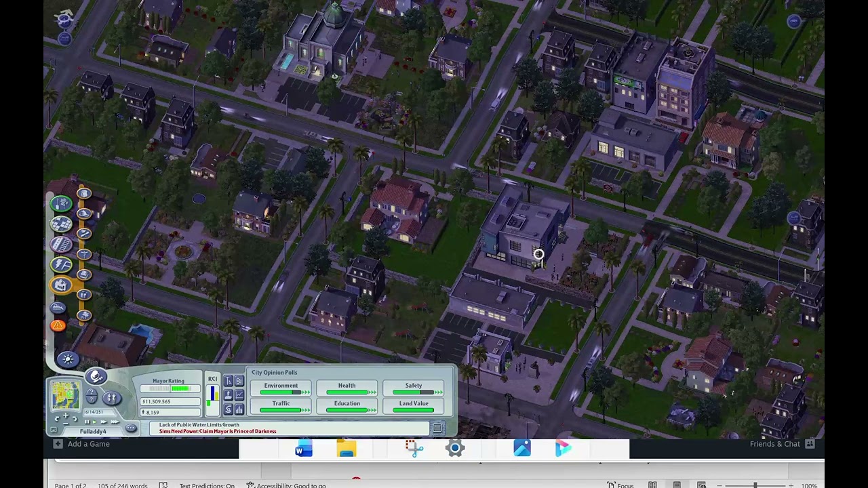
Task: Open the Landscaping tools menu
Action: tap(61, 203)
